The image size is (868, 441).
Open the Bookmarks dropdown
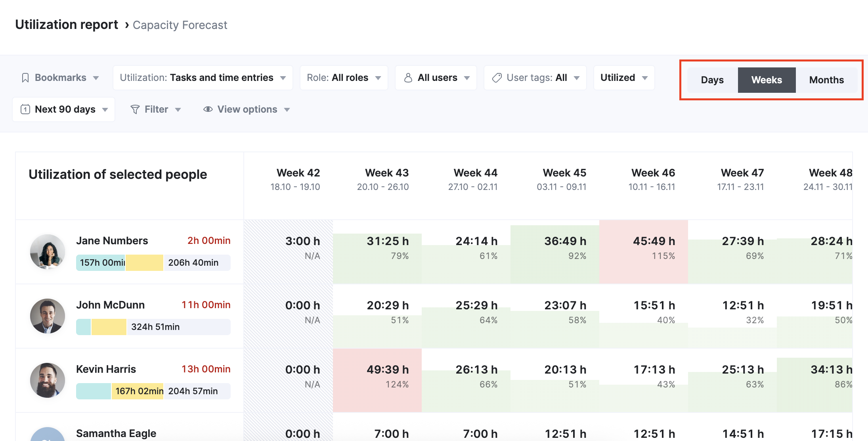click(x=60, y=78)
